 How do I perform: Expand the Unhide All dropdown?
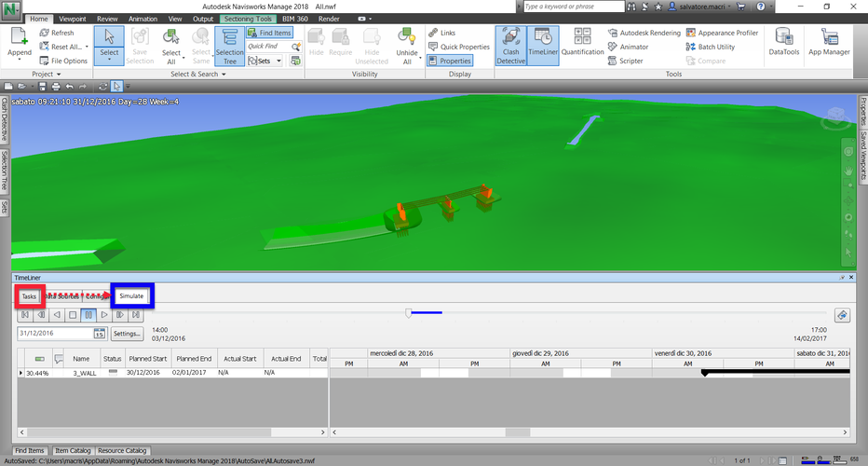coord(407,62)
